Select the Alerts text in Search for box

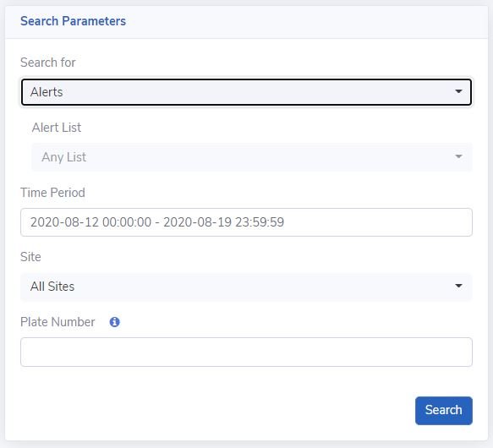47,92
